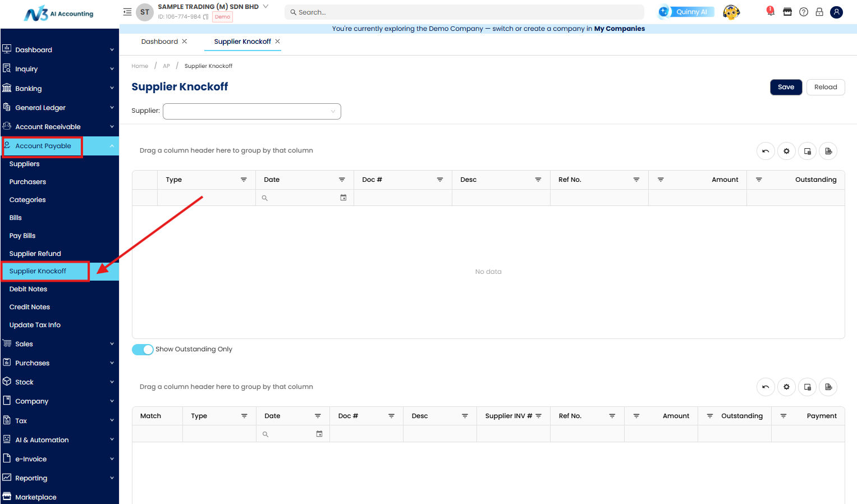Open calendar picker in upper Date filter
This screenshot has width=857, height=504.
click(343, 198)
